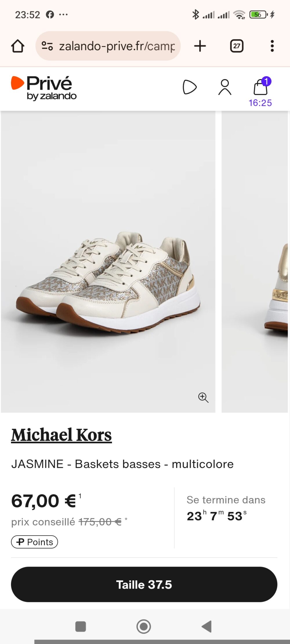Tap Android recent apps square button

pos(81,627)
